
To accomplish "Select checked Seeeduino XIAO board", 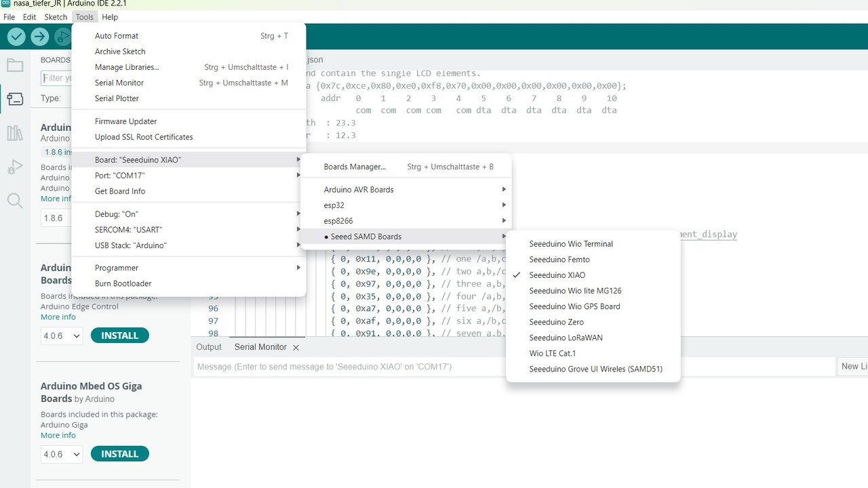I will pos(593,275).
